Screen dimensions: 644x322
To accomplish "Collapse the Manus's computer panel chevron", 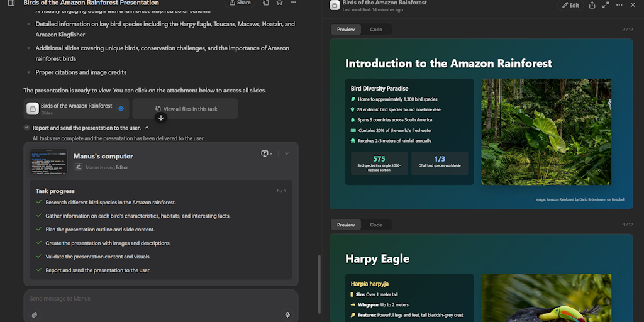I will pyautogui.click(x=287, y=153).
